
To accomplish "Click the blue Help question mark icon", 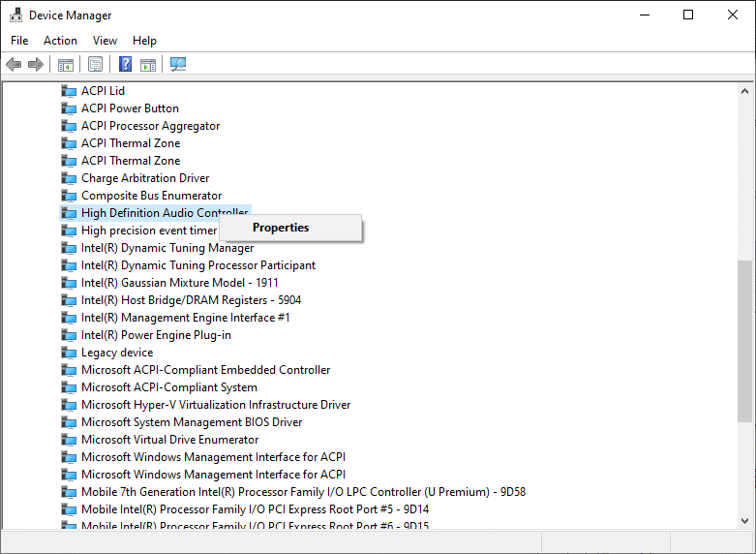I will [125, 65].
